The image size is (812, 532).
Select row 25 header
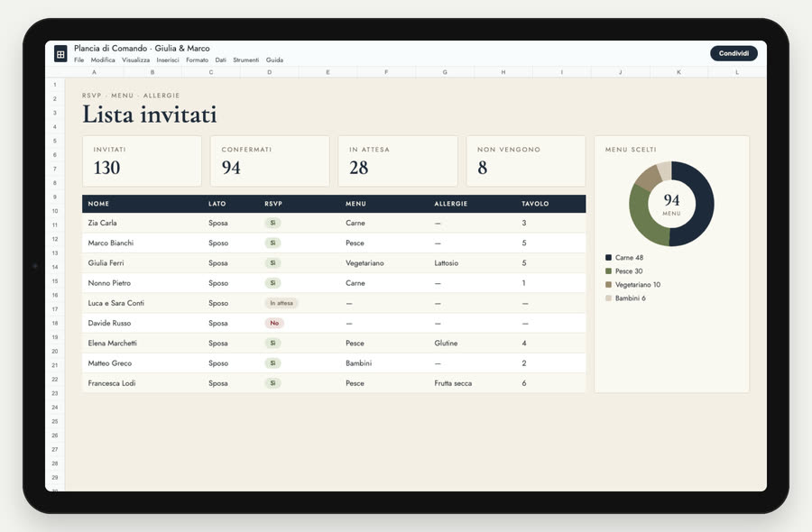tap(55, 422)
